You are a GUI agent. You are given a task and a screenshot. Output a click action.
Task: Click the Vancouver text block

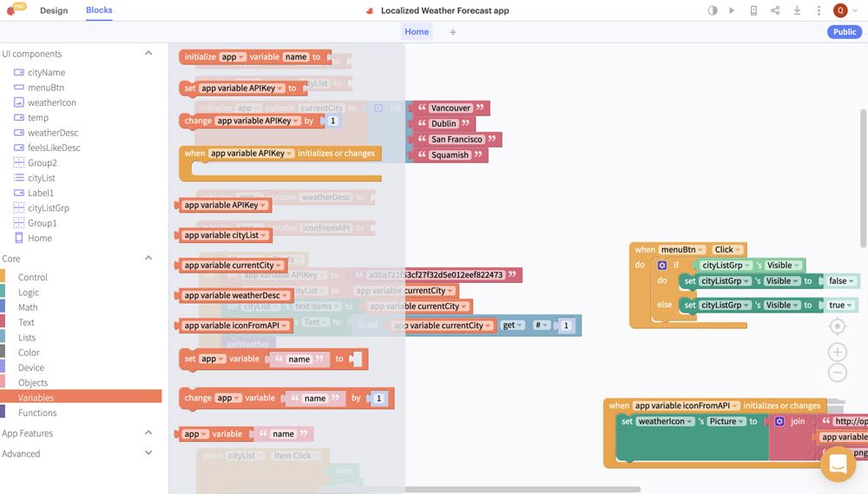(x=450, y=108)
